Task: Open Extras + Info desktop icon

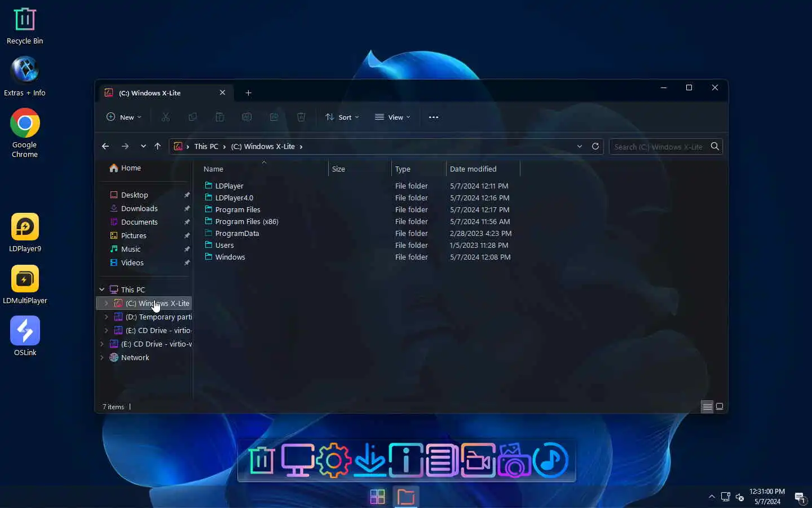Action: 25,76
